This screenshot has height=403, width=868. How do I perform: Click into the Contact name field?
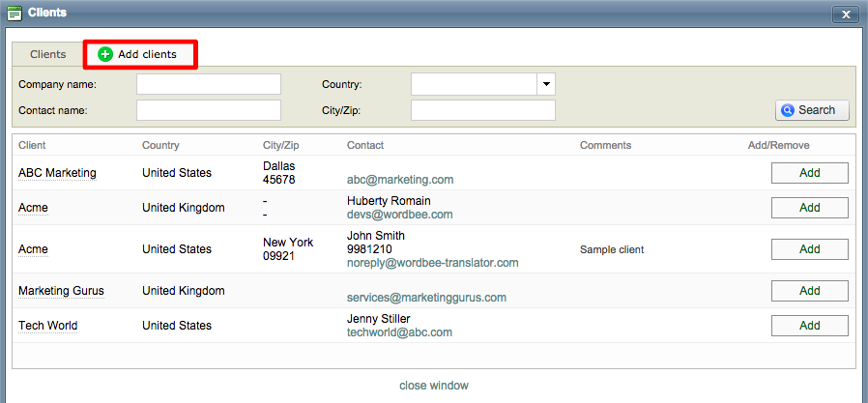click(208, 110)
